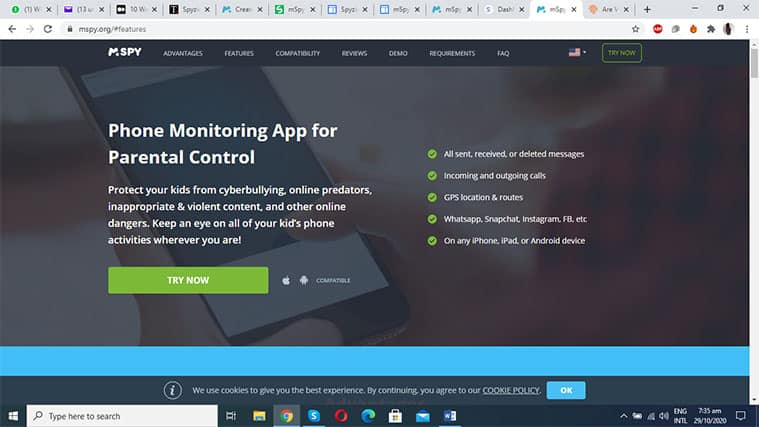Open the red ad blocker extension icon

pyautogui.click(x=657, y=29)
